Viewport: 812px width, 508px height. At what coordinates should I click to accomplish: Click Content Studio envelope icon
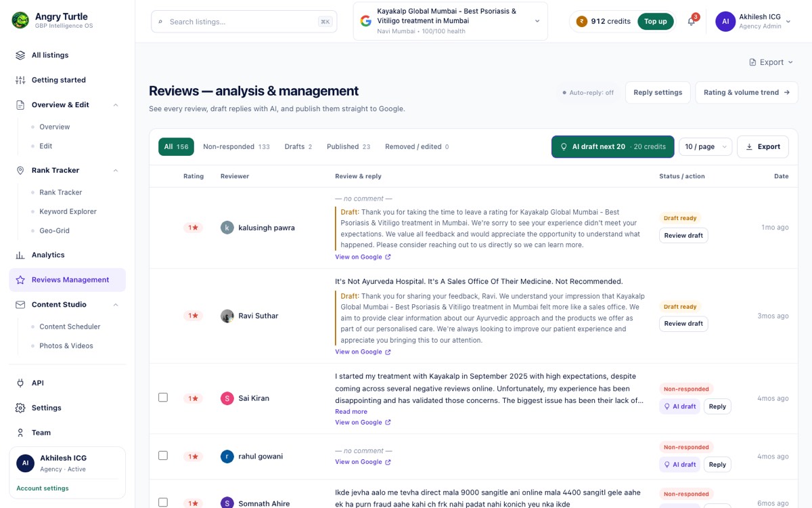[x=20, y=305]
